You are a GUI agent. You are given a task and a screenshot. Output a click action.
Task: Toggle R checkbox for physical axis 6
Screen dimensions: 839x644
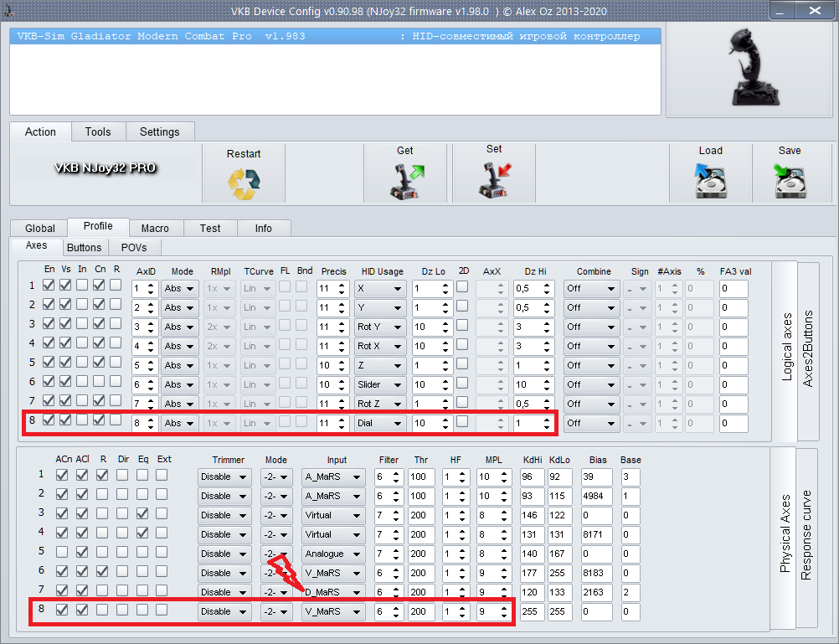click(x=102, y=571)
